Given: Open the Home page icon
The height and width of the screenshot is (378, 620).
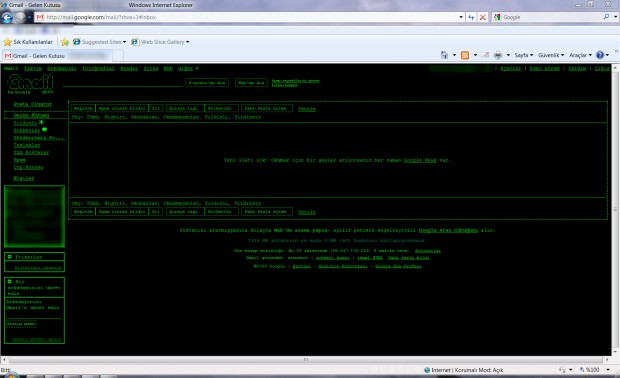Looking at the screenshot, I should (x=444, y=55).
